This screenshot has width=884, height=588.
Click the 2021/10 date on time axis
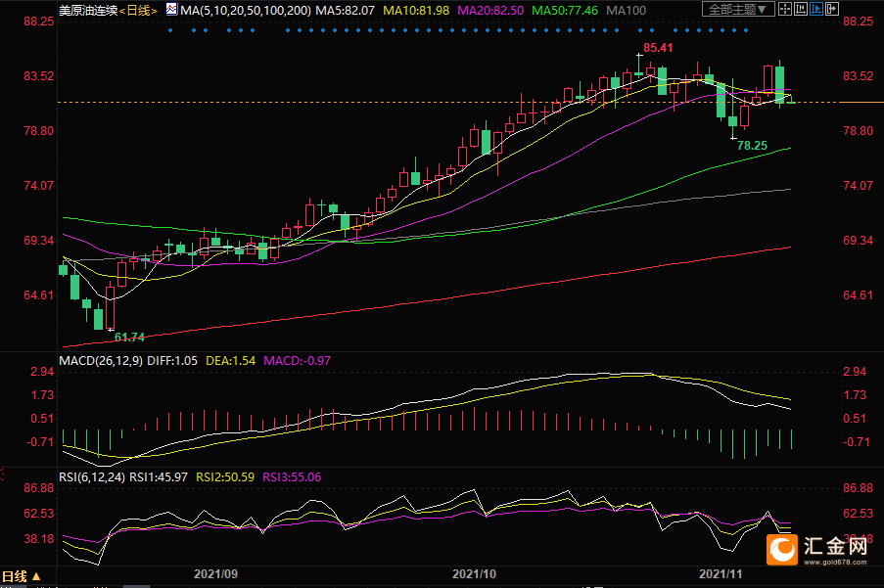[x=476, y=576]
